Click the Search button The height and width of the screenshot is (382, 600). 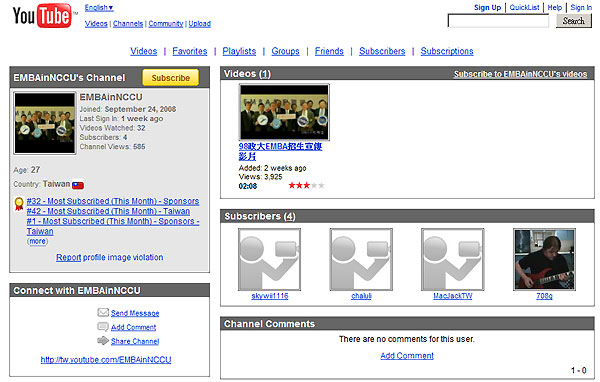574,21
